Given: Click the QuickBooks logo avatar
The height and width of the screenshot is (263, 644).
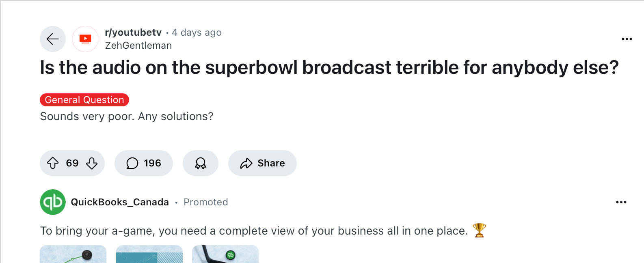Looking at the screenshot, I should point(53,202).
